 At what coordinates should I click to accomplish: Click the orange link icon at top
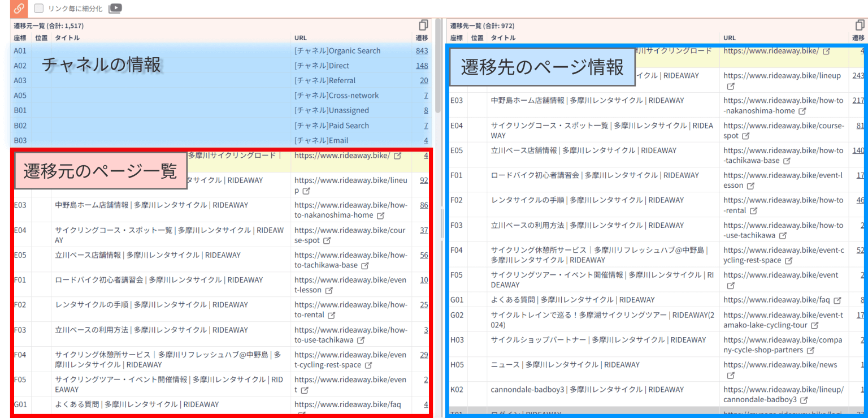pyautogui.click(x=19, y=8)
